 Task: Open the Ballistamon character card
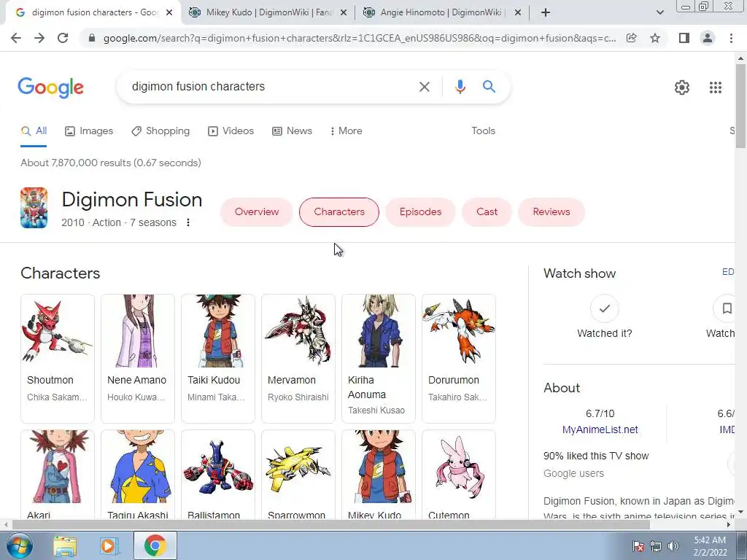(x=218, y=475)
